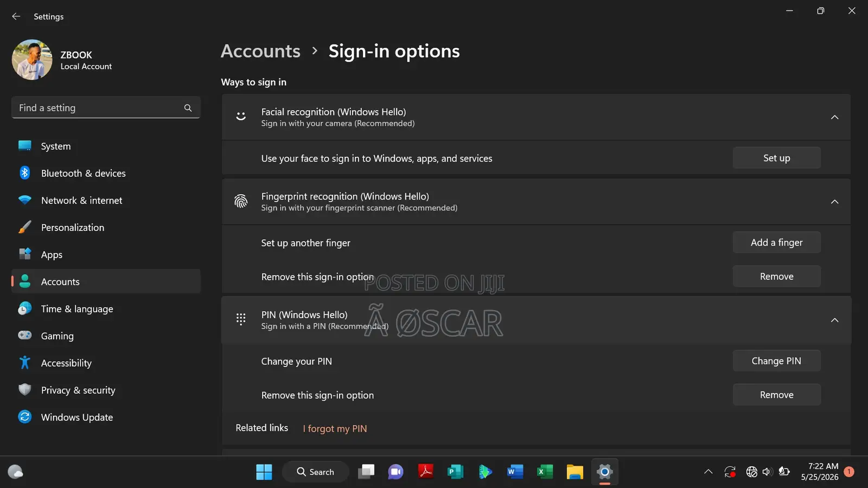Collapse the Facial recognition section

point(834,117)
